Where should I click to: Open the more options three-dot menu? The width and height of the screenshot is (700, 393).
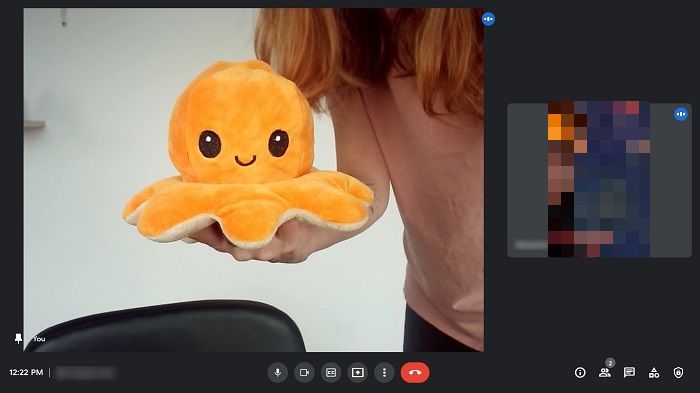[x=384, y=372]
